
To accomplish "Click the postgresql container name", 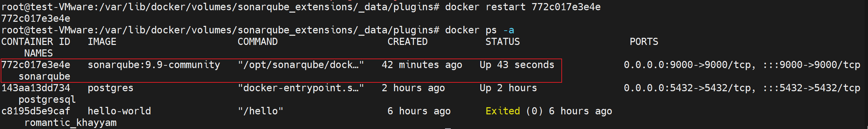I will point(47,99).
